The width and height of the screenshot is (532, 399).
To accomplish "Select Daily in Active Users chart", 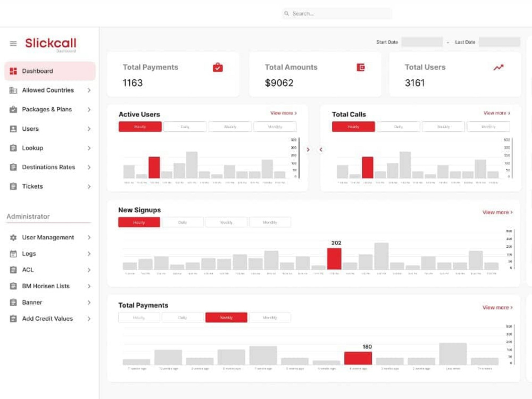I will tap(185, 127).
